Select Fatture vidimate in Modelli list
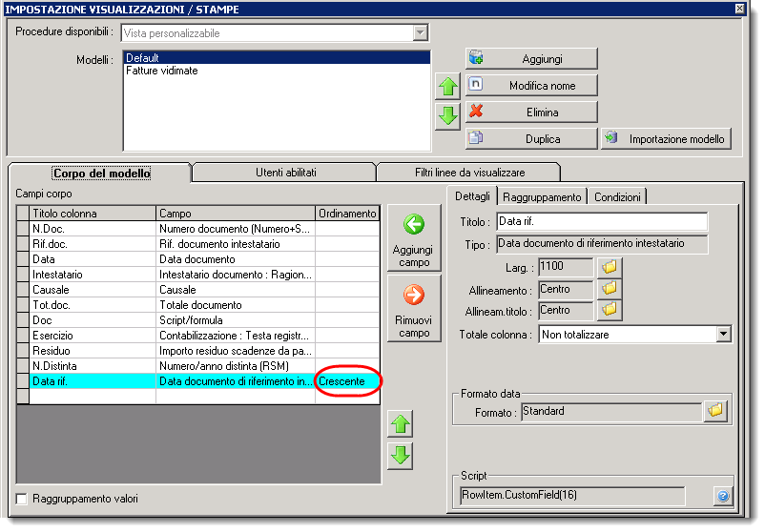Screen dimensions: 765x532 (x=277, y=71)
